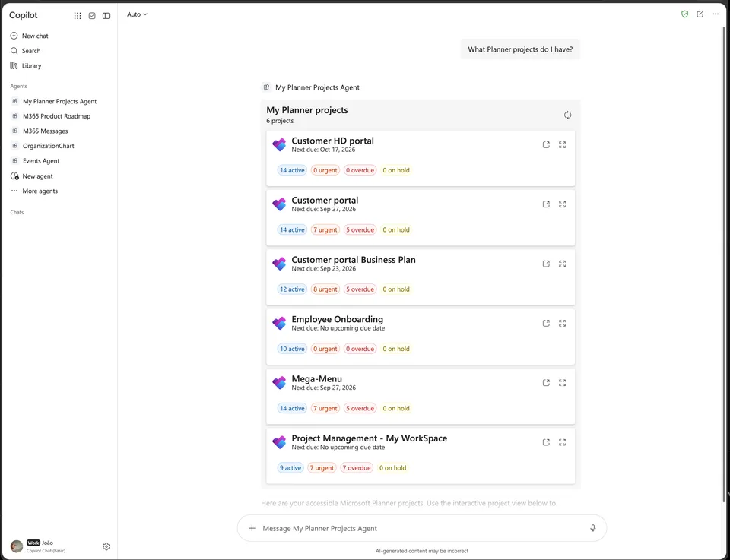Screen dimensions: 730x560
Task: Collapse the sidebar with the panel icon
Action: coord(106,16)
